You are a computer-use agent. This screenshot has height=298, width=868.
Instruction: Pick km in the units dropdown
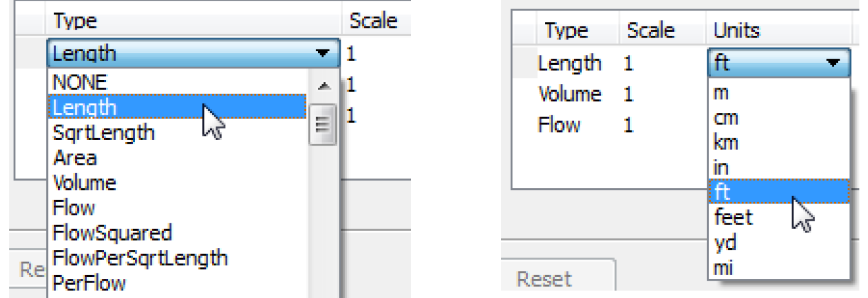tap(726, 143)
